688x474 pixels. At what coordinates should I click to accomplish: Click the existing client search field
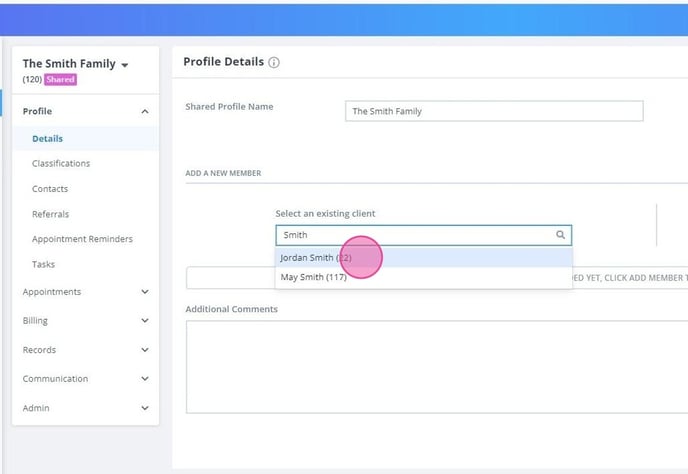[424, 235]
